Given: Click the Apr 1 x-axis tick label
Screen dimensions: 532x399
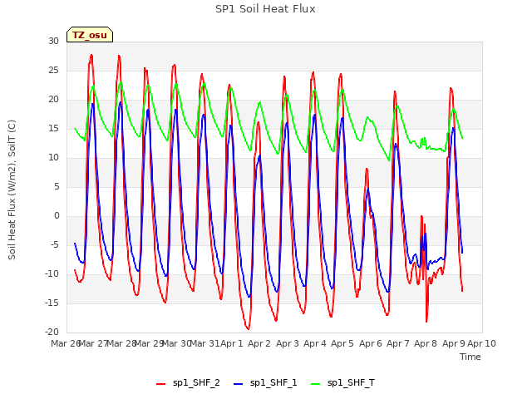Looking at the screenshot, I should pos(232,343).
